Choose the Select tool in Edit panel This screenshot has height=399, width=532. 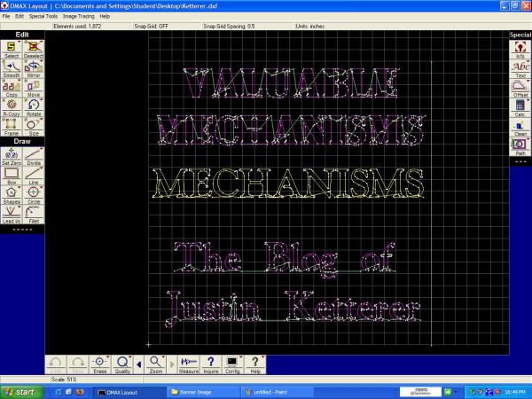tap(12, 48)
